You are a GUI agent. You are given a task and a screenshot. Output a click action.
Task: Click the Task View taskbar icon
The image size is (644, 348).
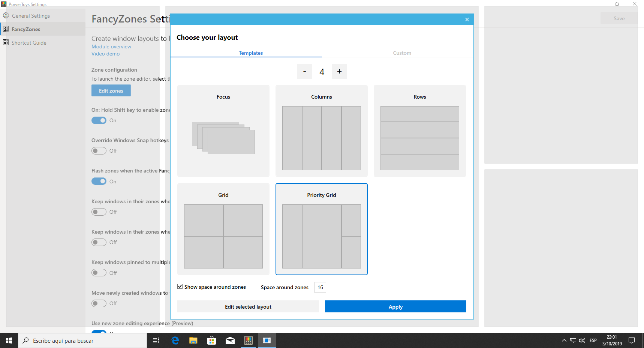(156, 340)
